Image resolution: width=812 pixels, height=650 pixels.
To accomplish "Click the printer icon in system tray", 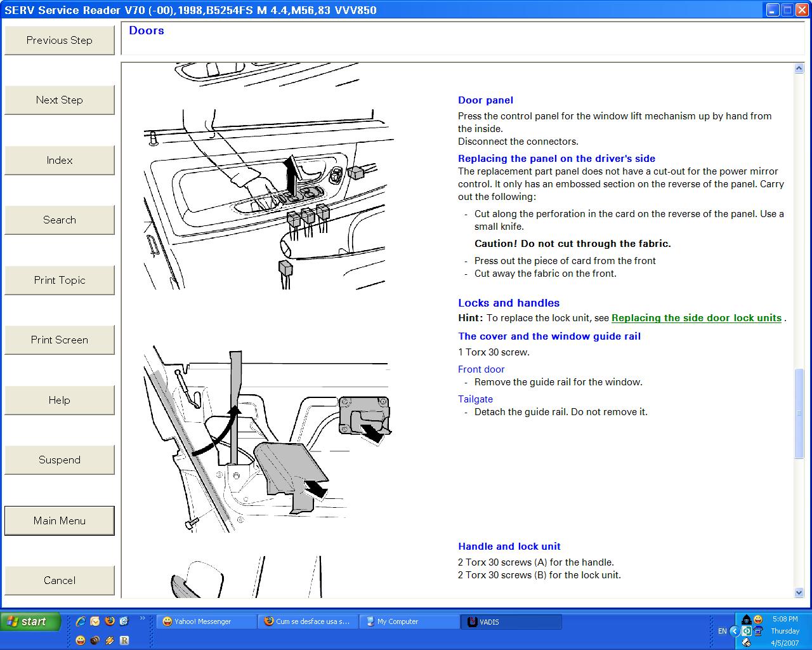I will pyautogui.click(x=747, y=642).
